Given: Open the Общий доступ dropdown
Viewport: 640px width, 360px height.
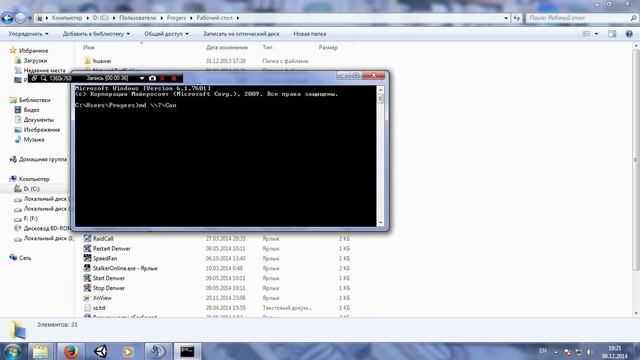Looking at the screenshot, I should pyautogui.click(x=166, y=34).
